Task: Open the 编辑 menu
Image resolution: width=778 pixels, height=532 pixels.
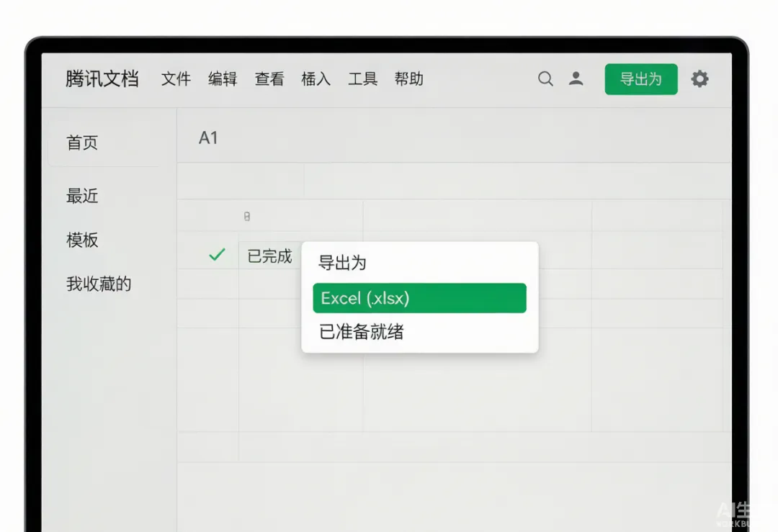Action: [223, 79]
